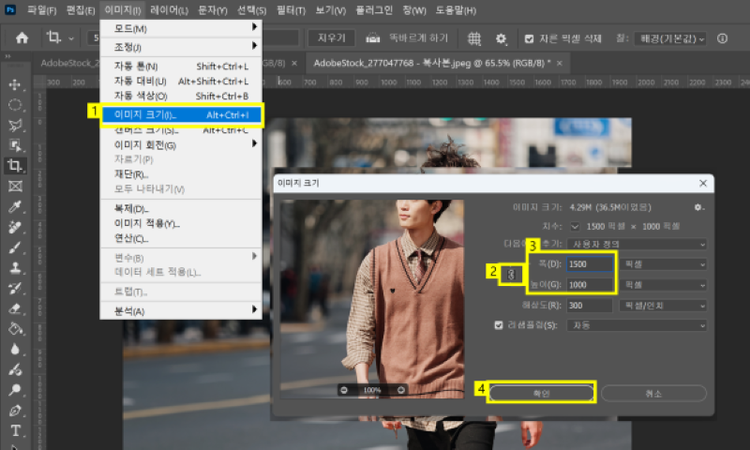
Task: Choose 자동 톤(N) menu item
Action: tap(181, 66)
